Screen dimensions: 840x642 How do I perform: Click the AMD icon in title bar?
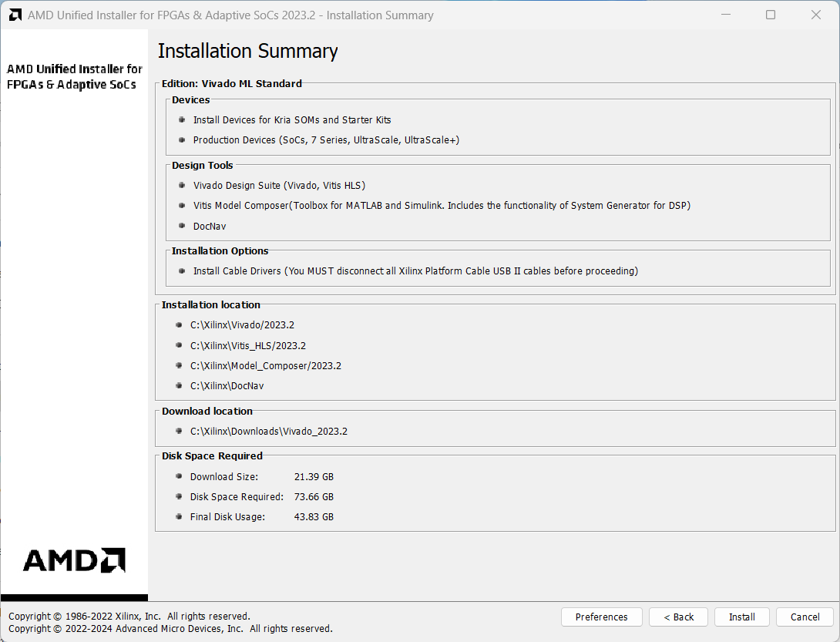coord(15,15)
